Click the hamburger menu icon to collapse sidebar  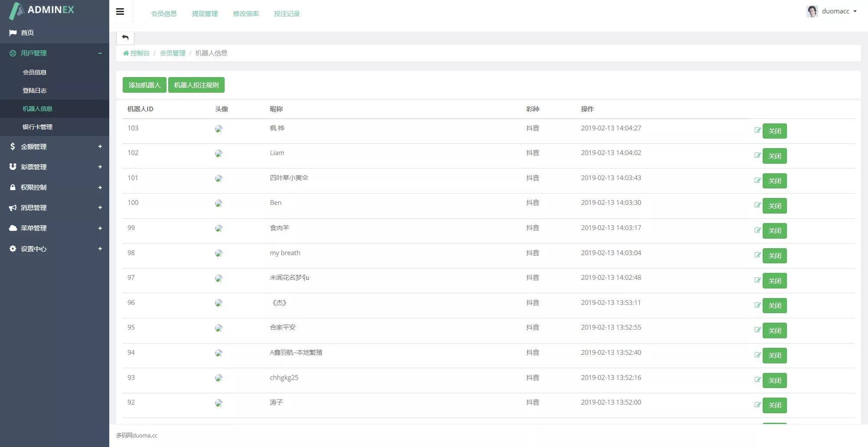click(120, 12)
